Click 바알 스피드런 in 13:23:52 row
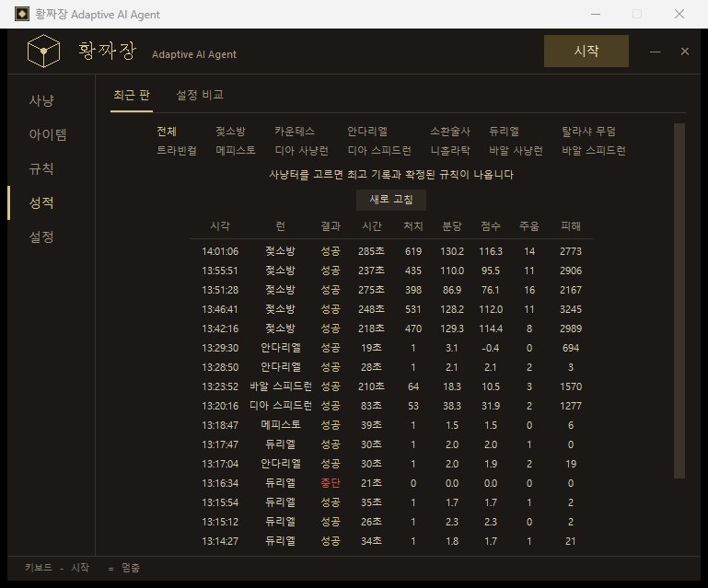The image size is (708, 588). 281,386
